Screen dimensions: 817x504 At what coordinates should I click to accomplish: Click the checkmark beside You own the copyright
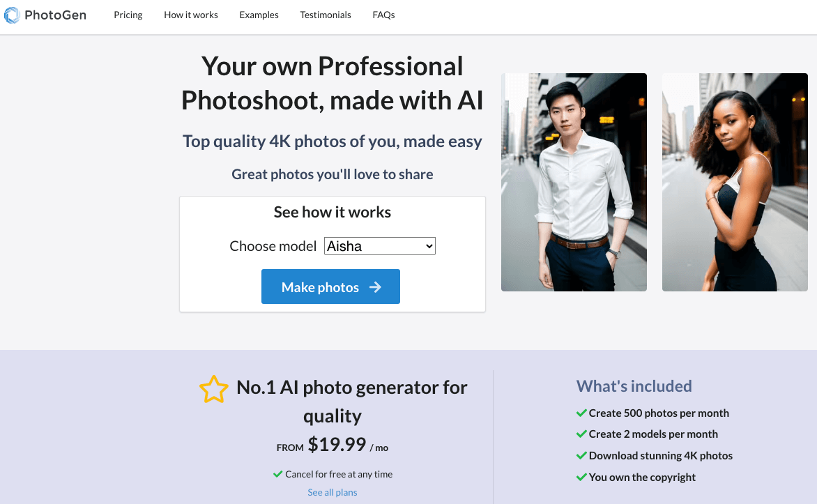pyautogui.click(x=581, y=477)
